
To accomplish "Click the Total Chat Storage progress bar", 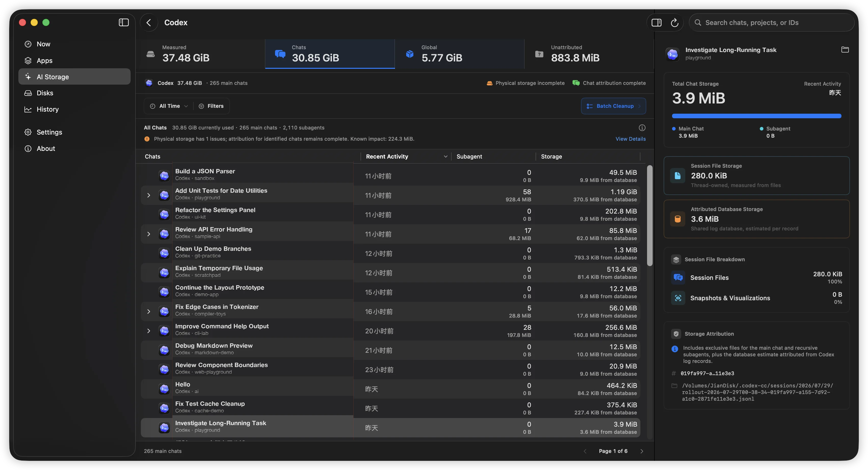I will (x=757, y=116).
